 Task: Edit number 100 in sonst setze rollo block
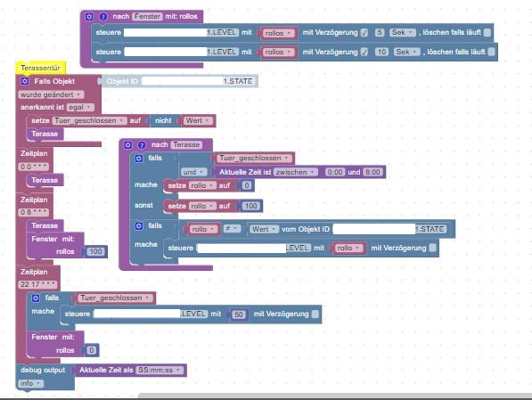tap(250, 206)
